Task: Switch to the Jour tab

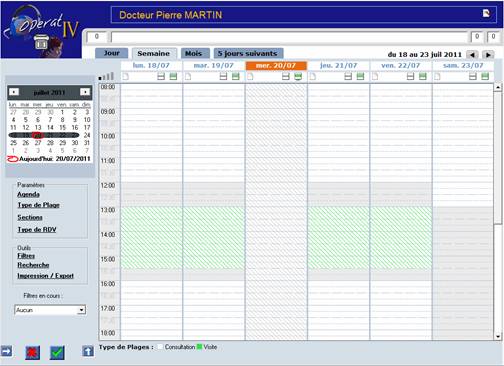Action: point(112,53)
